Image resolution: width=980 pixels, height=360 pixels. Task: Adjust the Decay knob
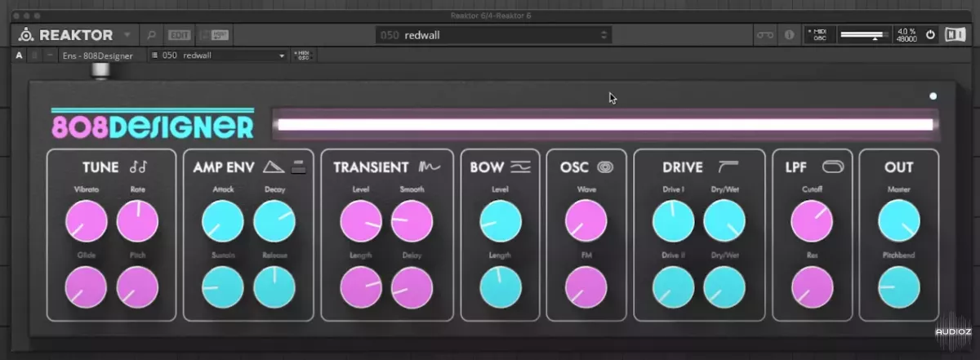(x=274, y=222)
